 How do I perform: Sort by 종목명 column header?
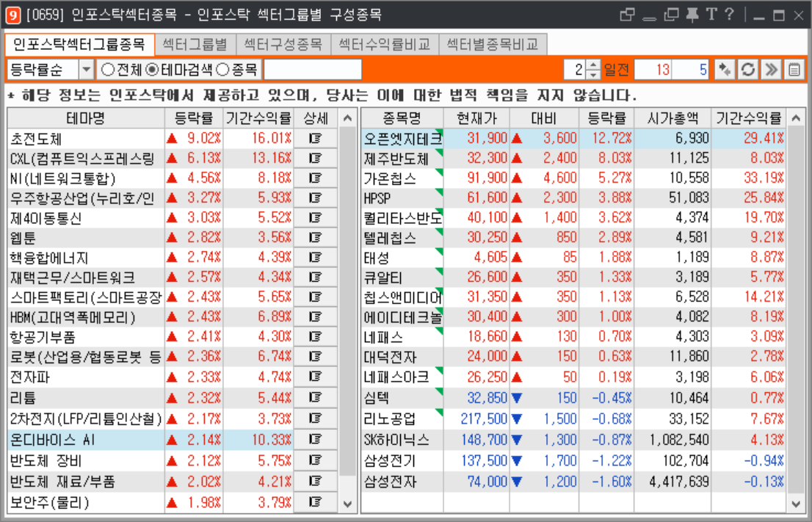point(402,118)
